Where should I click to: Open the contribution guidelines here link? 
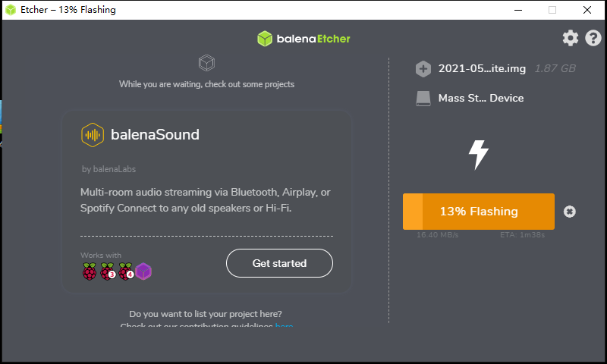284,325
